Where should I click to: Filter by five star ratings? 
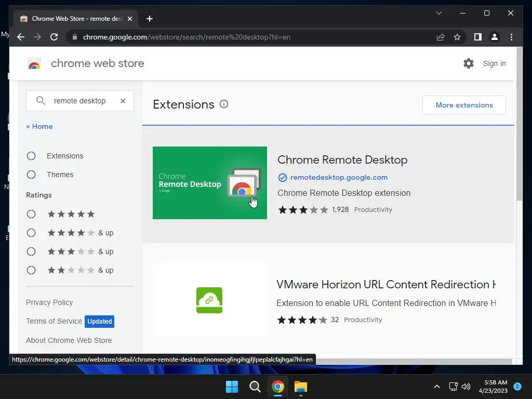click(31, 214)
